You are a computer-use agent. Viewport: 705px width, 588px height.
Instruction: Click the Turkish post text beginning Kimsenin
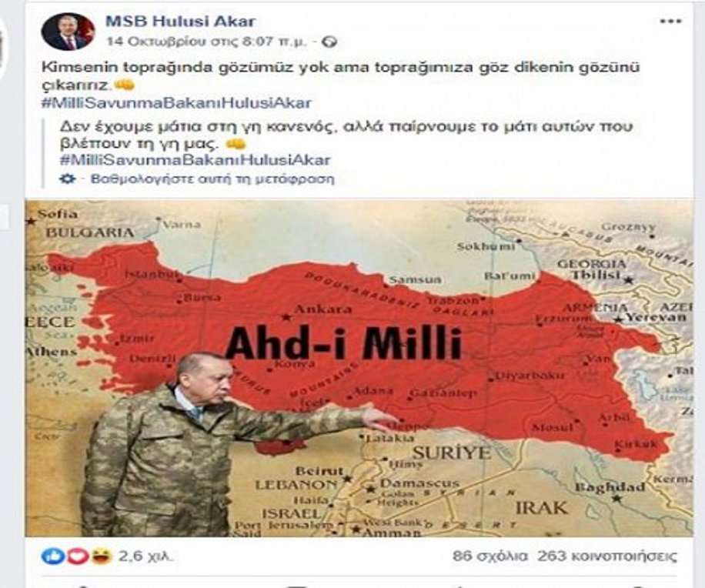click(x=340, y=75)
